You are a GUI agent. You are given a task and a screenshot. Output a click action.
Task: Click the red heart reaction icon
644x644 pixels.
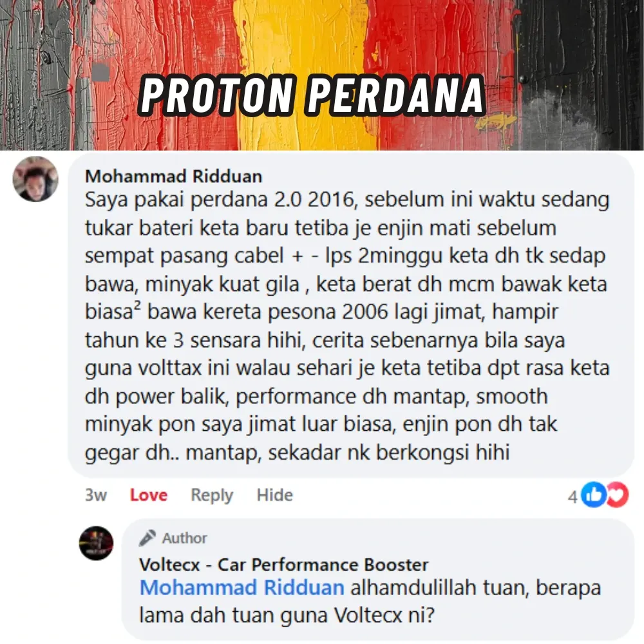click(x=617, y=495)
